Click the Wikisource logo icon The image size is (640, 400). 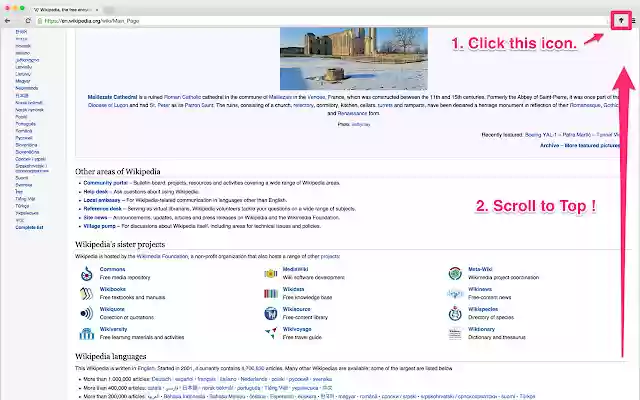point(271,313)
